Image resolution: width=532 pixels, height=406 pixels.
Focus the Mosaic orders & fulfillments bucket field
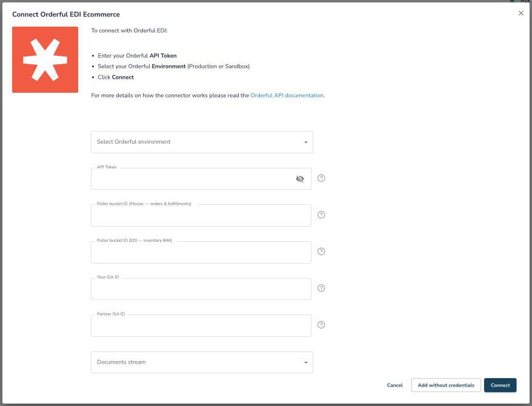pyautogui.click(x=201, y=215)
